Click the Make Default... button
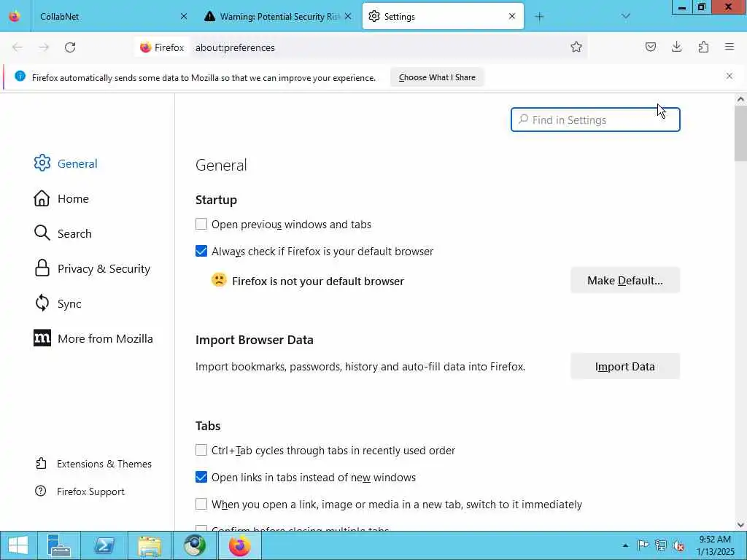 625,281
